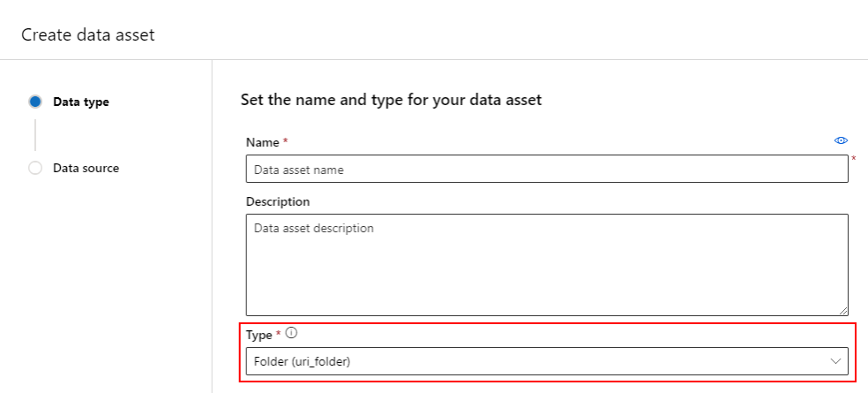This screenshot has width=868, height=393.
Task: Click the chevron arrow in the Type dropdown
Action: (x=835, y=360)
